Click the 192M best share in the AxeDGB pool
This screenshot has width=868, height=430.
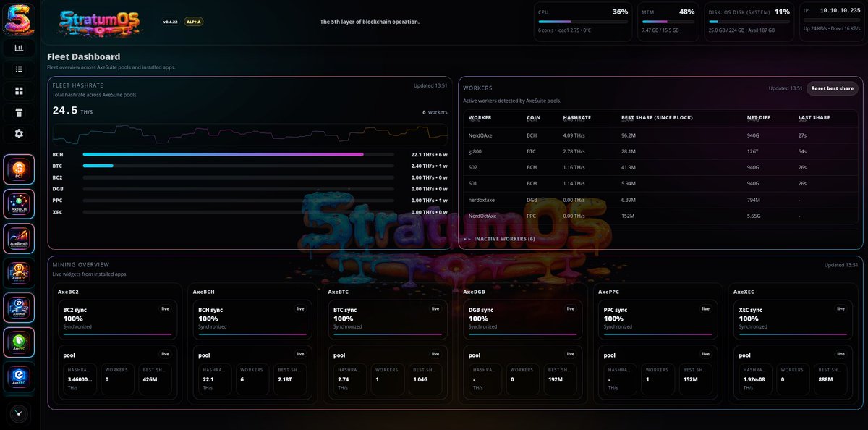coord(556,379)
